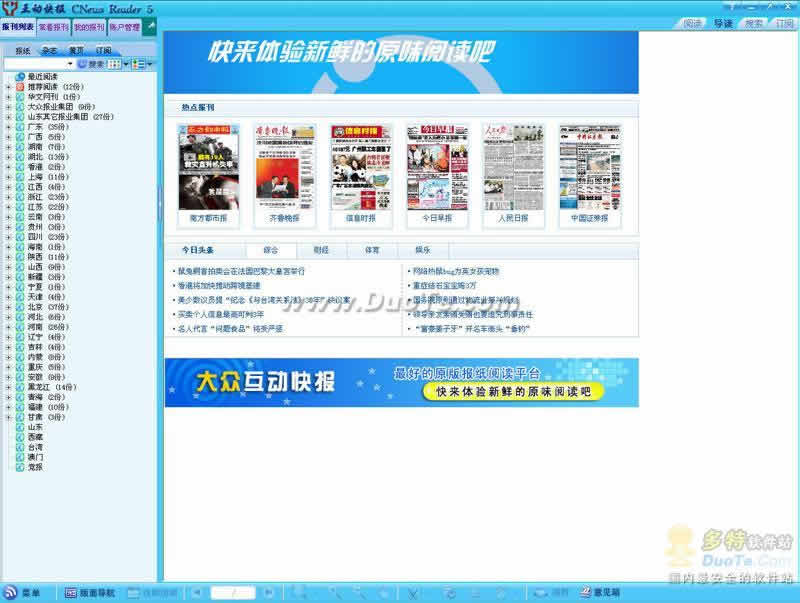The width and height of the screenshot is (800, 603).
Task: Click the icon beside 大众报业集团
Action: [x=20, y=107]
